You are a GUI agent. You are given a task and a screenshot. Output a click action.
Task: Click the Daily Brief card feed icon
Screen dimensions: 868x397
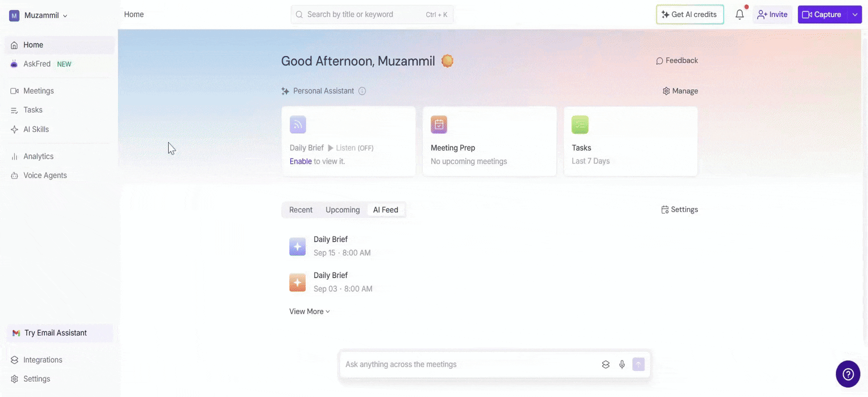tap(298, 125)
